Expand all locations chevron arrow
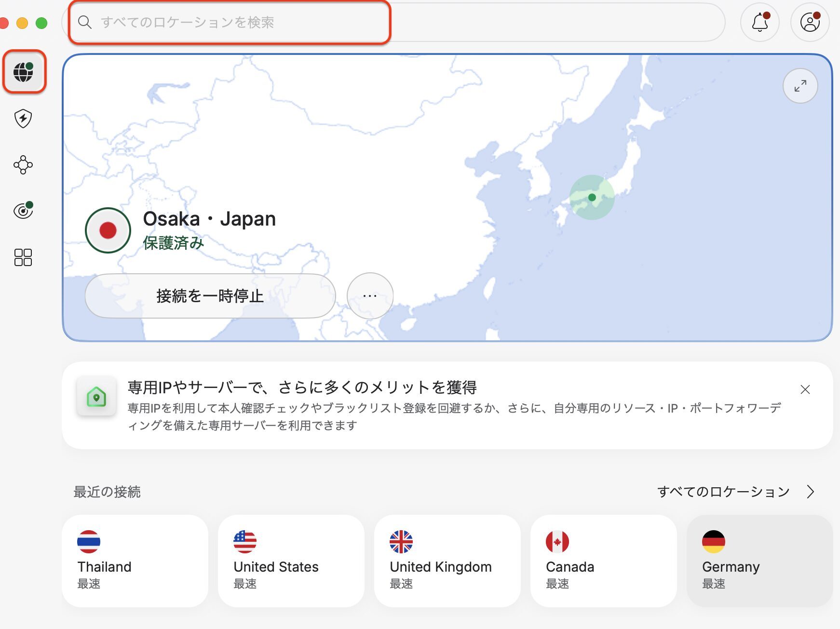Screen dimensions: 840x629 pos(811,492)
